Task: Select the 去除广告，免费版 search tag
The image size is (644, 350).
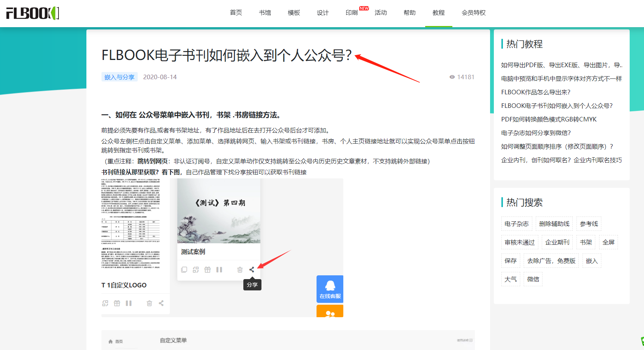Action: 551,261
